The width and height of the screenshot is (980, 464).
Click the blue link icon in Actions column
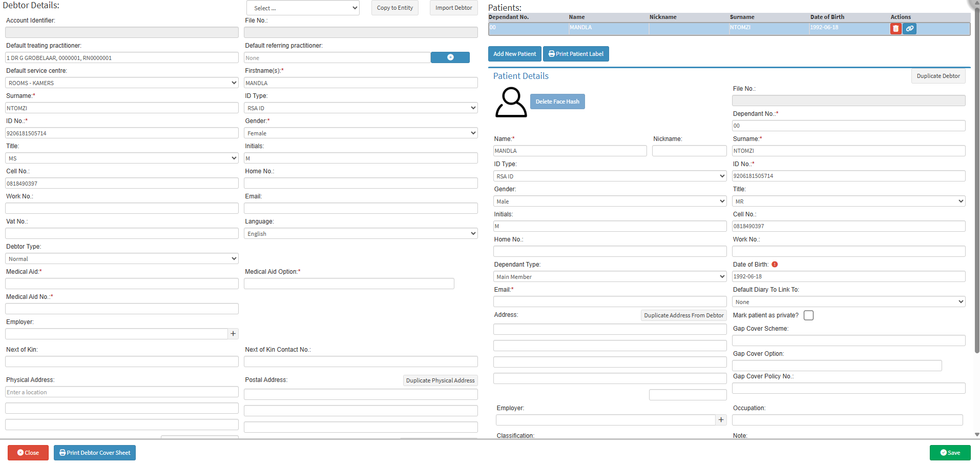(909, 29)
